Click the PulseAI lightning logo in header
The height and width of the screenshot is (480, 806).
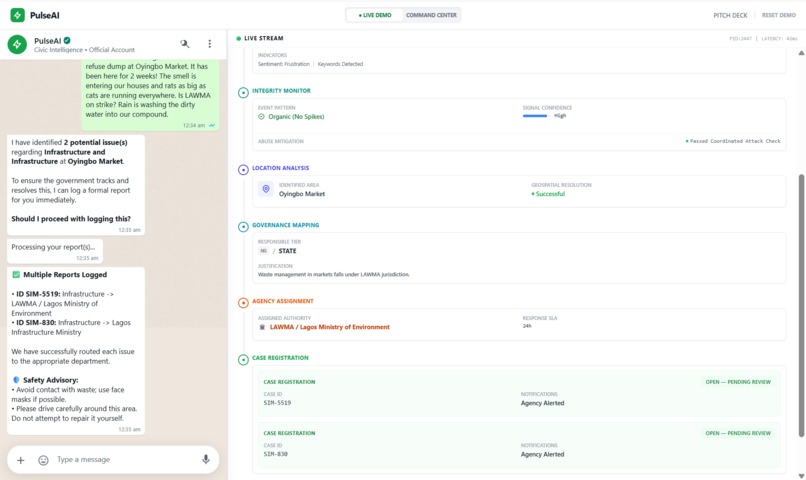point(17,15)
